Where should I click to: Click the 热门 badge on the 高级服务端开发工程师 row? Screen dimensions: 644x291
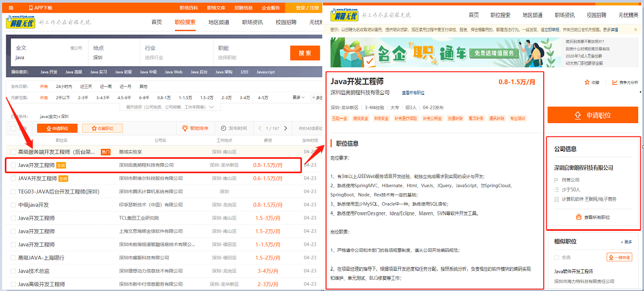106,152
